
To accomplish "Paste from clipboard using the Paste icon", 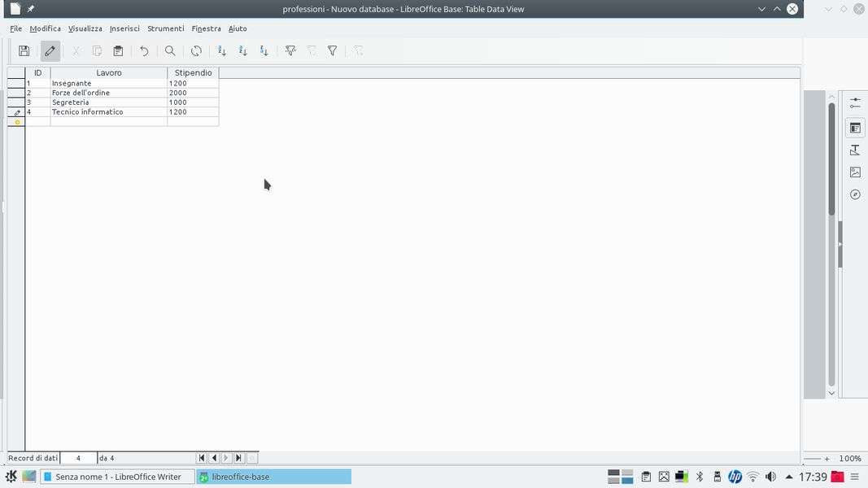I will (118, 51).
